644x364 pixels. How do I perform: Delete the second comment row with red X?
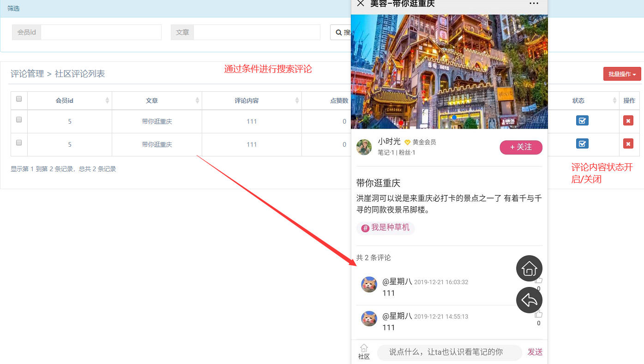click(628, 143)
